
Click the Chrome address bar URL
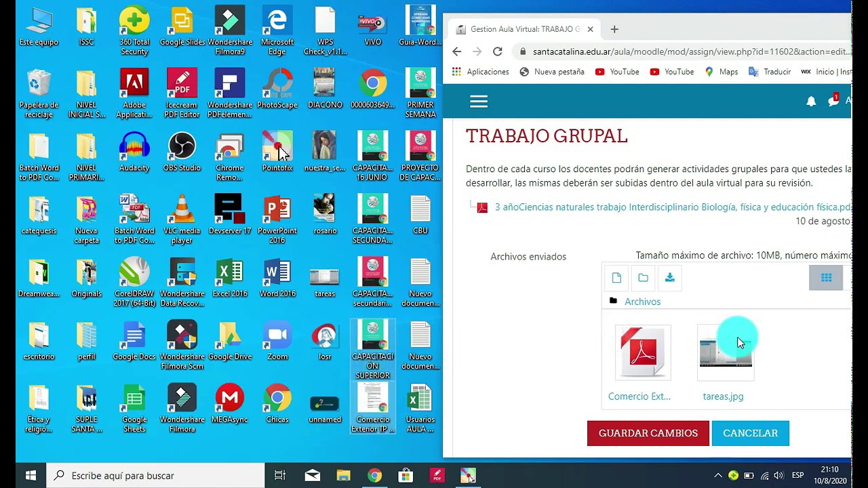pyautogui.click(x=692, y=52)
